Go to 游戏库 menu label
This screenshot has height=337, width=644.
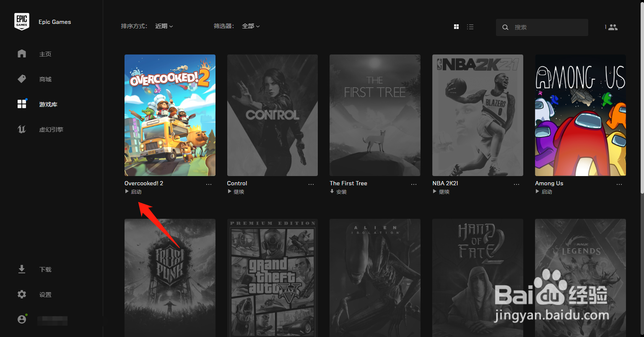click(48, 104)
